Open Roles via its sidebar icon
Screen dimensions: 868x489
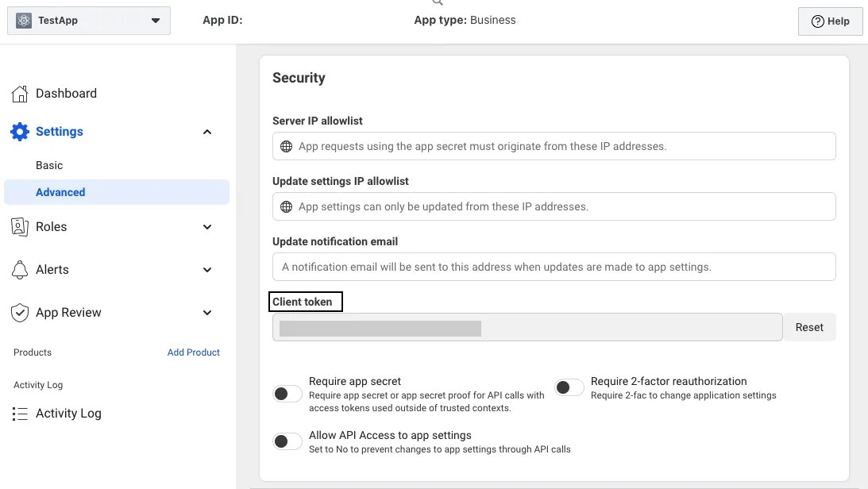pyautogui.click(x=20, y=226)
